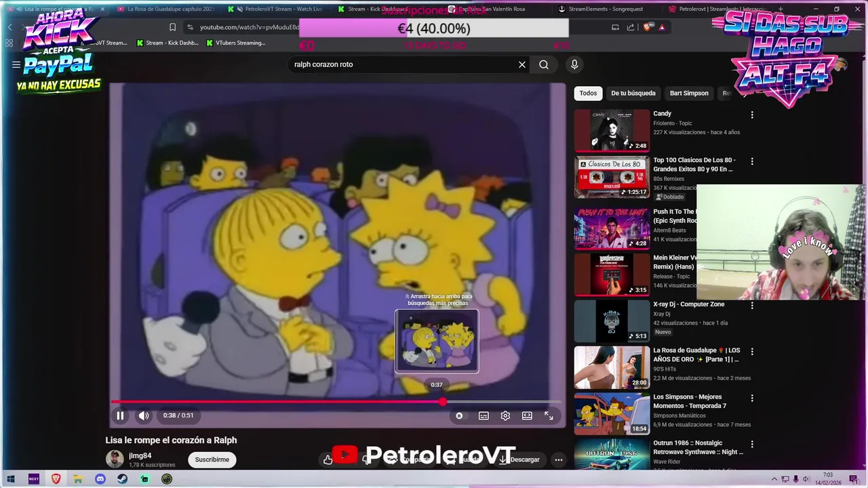Open NEXT app taskbar icon
The height and width of the screenshot is (488, 868).
point(33,479)
